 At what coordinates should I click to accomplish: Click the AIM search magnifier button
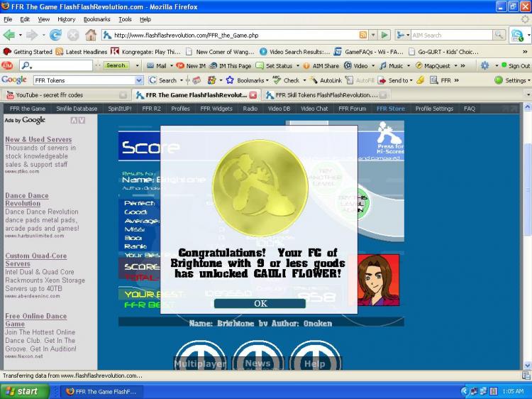pos(499,35)
